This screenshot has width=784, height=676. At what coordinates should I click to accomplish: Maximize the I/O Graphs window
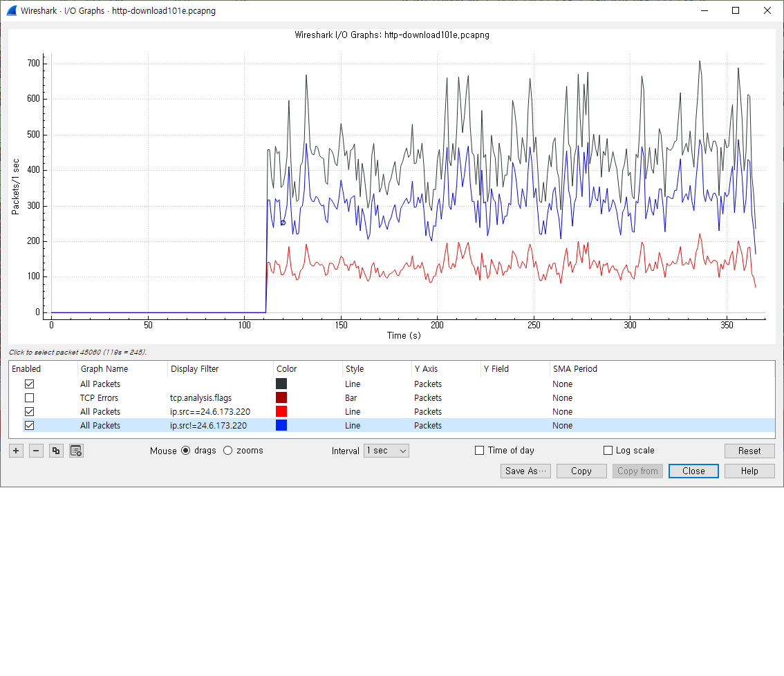(736, 10)
